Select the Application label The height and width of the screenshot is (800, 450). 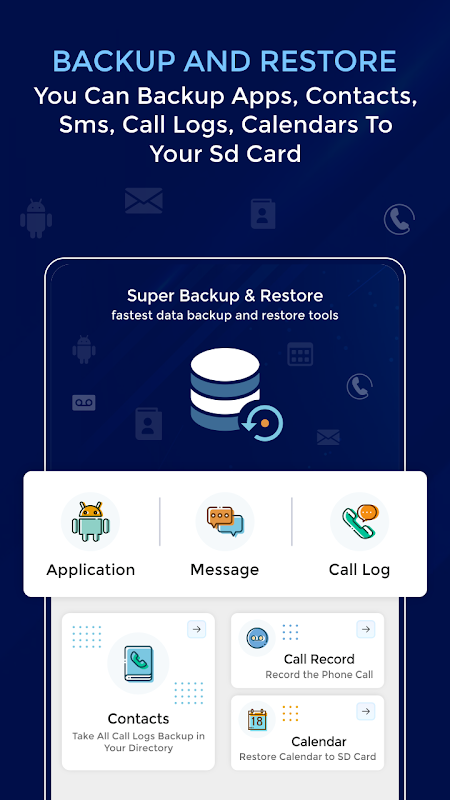(x=91, y=570)
